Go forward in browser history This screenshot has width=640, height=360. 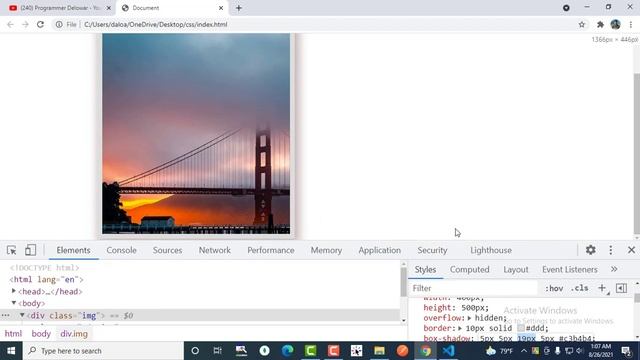tap(25, 24)
